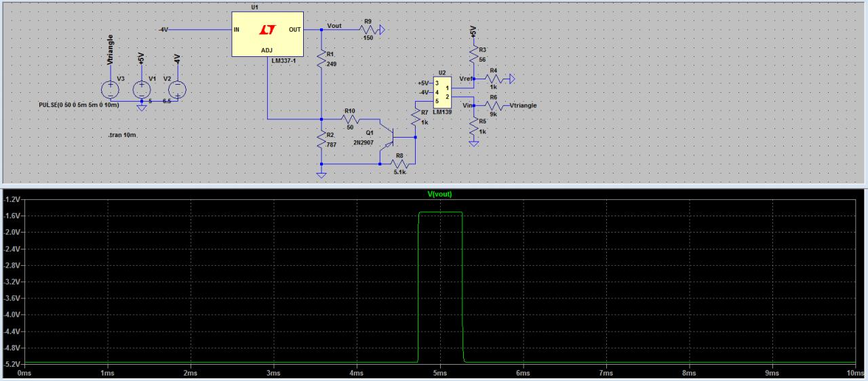Viewport: 868px width, 381px height.
Task: Click the ground symbol at R9's end
Action: click(382, 30)
